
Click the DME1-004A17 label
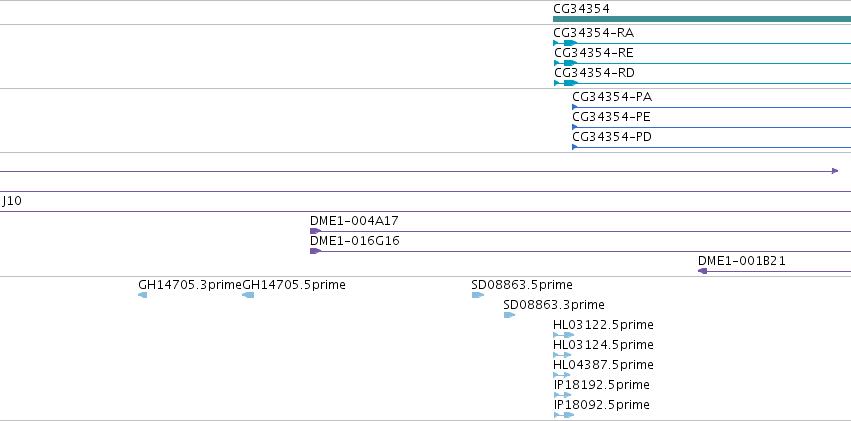click(x=354, y=221)
